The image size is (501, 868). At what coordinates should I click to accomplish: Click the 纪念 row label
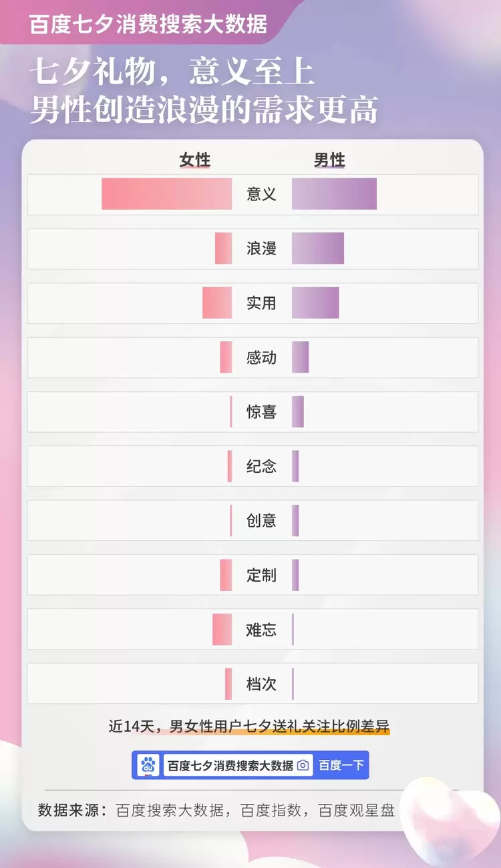(261, 467)
